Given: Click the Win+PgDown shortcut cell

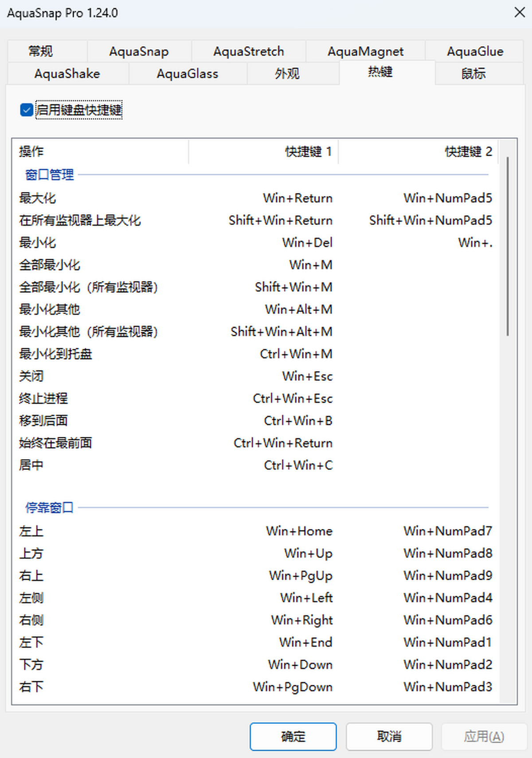Looking at the screenshot, I should 293,687.
